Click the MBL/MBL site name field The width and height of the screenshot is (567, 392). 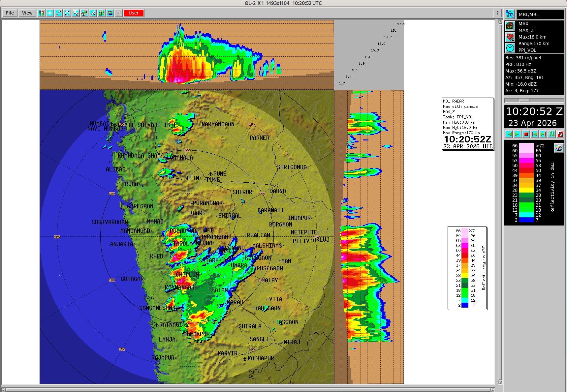point(540,15)
